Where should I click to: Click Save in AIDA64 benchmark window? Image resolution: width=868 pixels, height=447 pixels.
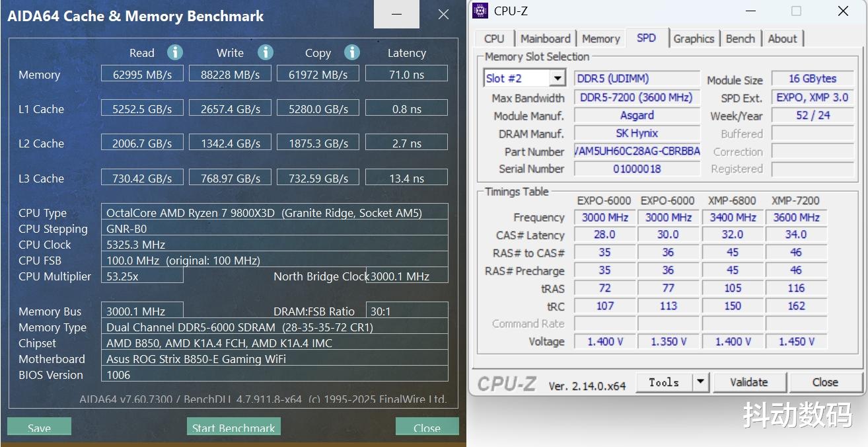39,427
